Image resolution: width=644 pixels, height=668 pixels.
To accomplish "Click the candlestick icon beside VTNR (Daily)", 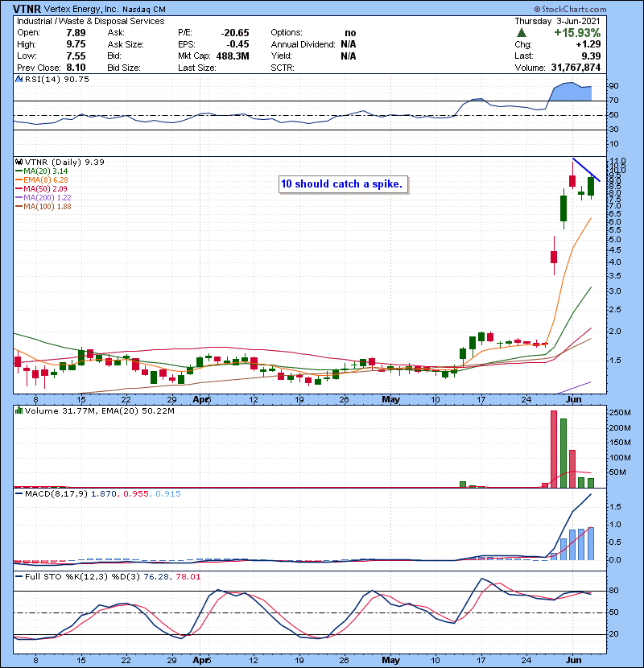I will point(19,162).
